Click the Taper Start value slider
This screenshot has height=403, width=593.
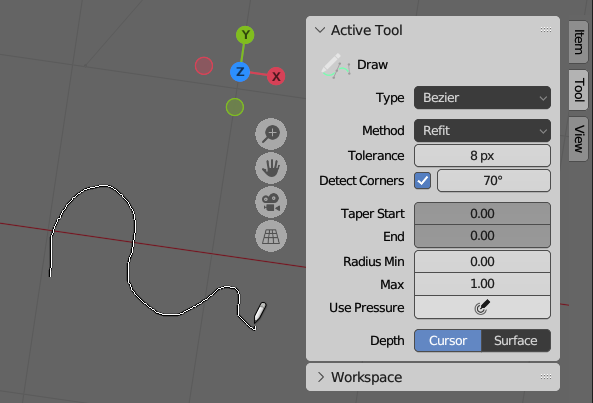coord(482,214)
